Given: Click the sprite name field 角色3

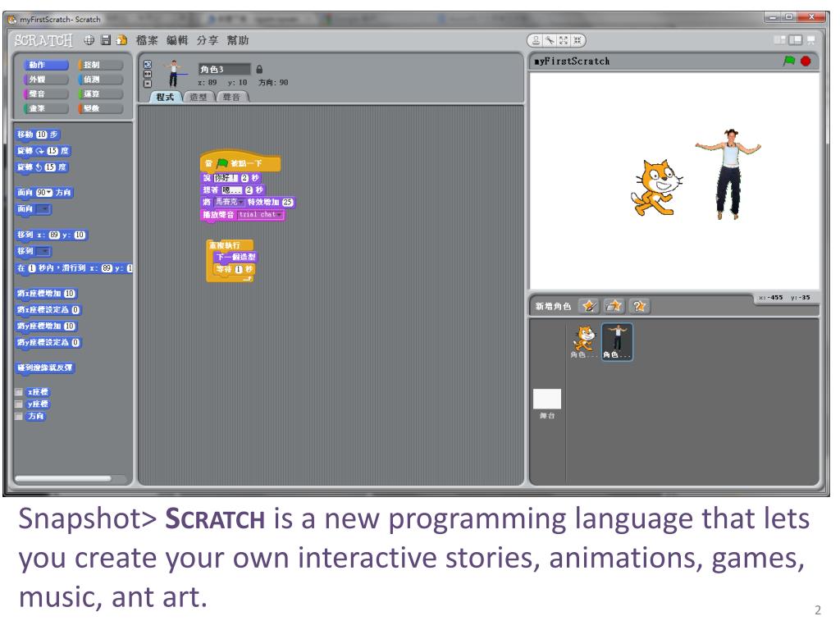Looking at the screenshot, I should pos(225,69).
